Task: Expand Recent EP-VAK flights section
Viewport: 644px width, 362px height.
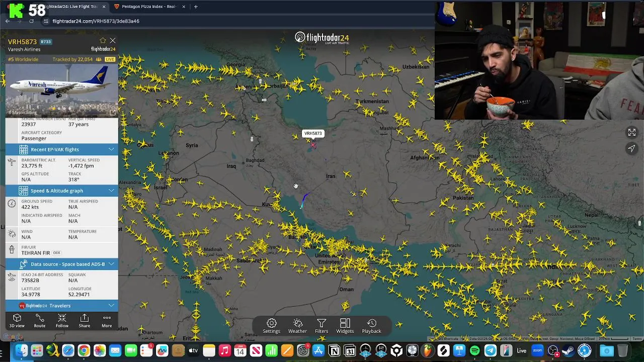Action: coord(62,149)
